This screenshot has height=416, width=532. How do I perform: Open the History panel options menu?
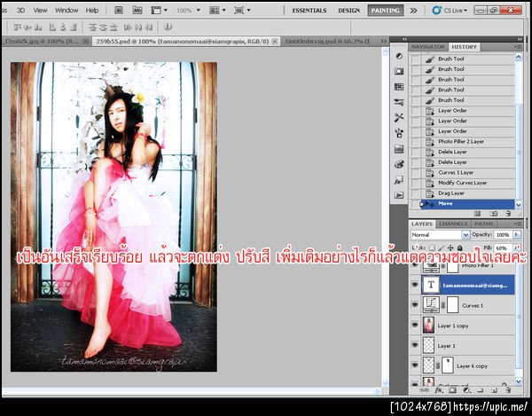[518, 47]
